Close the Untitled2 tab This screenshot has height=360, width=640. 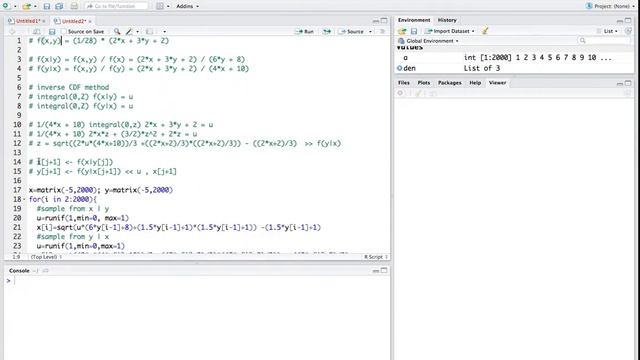[x=90, y=21]
